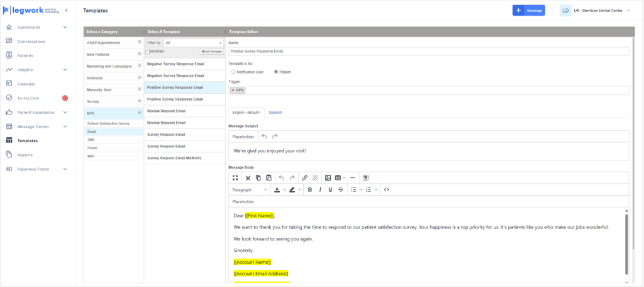
Task: Click the Add Template button
Action: (x=211, y=52)
